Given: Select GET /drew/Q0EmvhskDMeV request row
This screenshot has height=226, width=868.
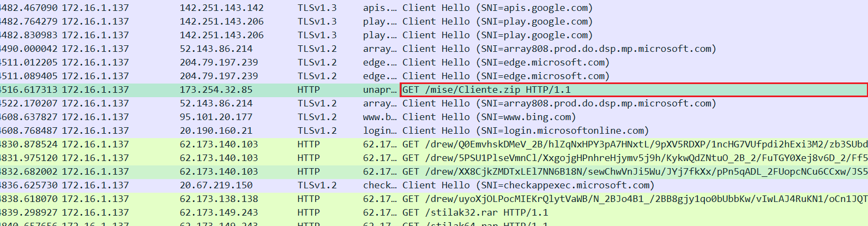Looking at the screenshot, I should coord(632,145).
